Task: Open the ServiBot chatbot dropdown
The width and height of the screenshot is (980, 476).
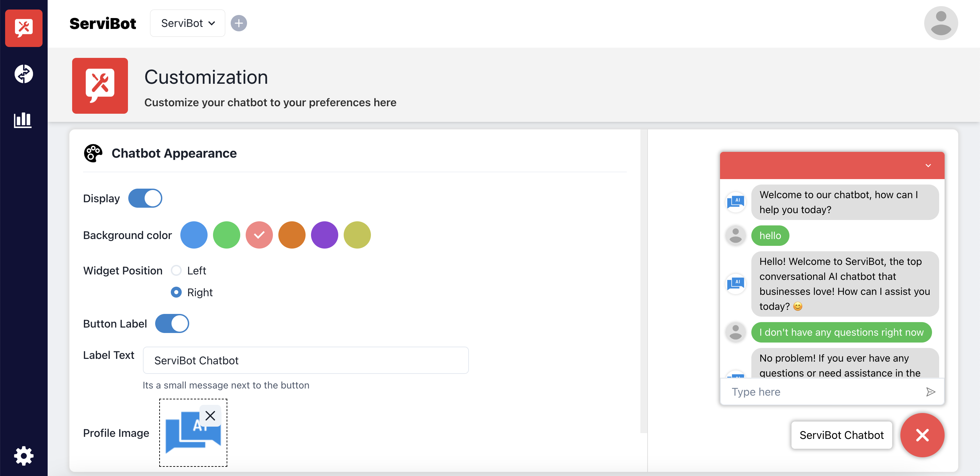Action: click(x=187, y=23)
